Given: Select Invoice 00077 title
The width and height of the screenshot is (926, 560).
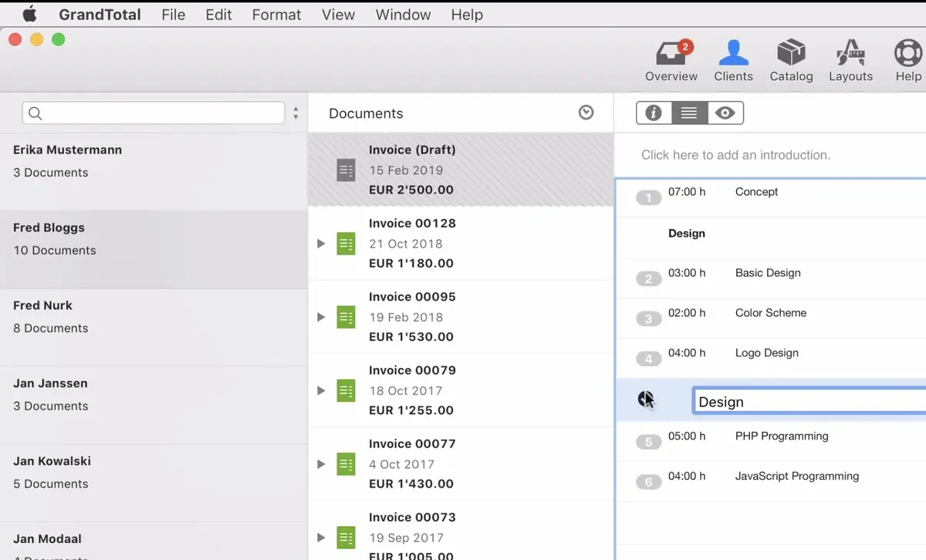Looking at the screenshot, I should tap(412, 444).
